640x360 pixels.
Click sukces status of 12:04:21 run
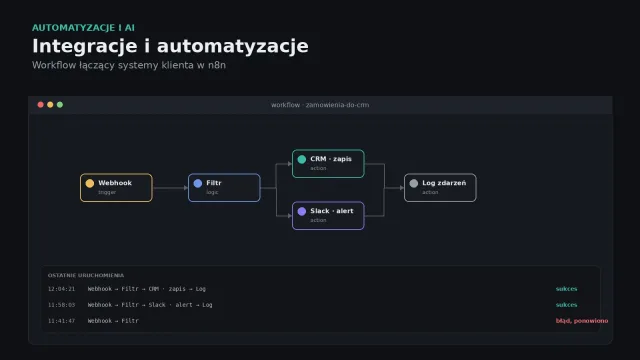point(567,289)
